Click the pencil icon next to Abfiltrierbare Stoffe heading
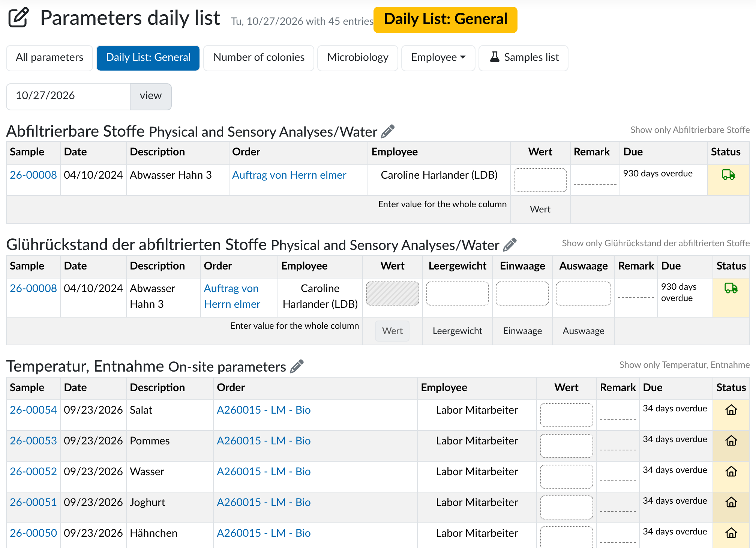This screenshot has height=548, width=756. coord(388,131)
